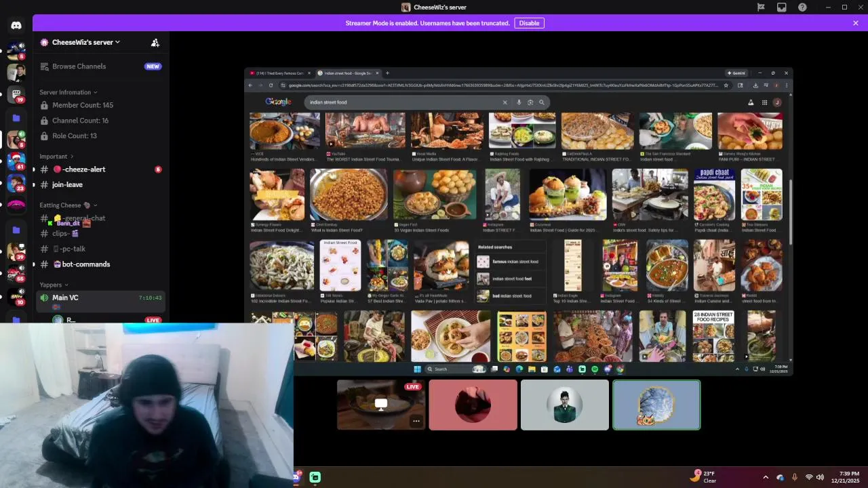
Task: Open the cheeze-alert channel
Action: (100, 169)
